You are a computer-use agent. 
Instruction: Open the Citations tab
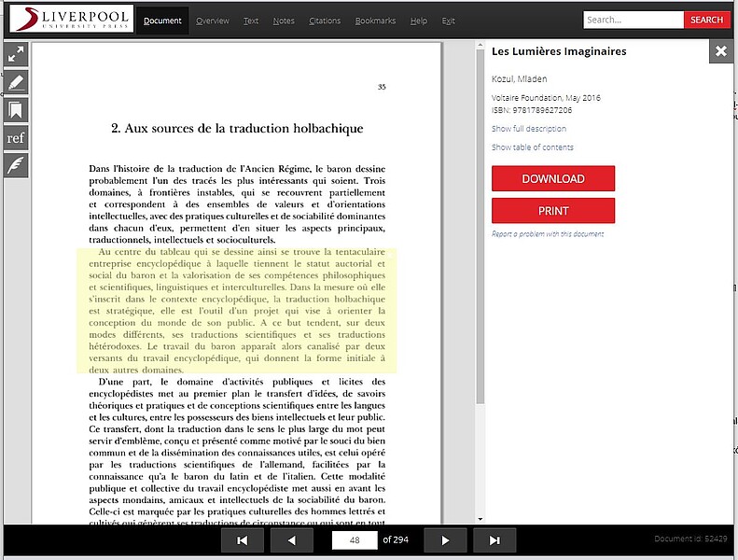click(x=325, y=21)
